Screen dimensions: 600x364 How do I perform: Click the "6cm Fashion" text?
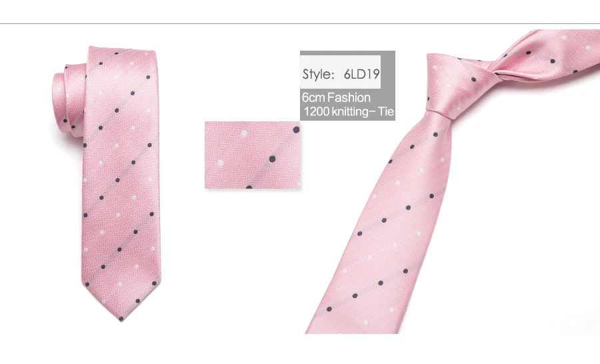point(336,97)
